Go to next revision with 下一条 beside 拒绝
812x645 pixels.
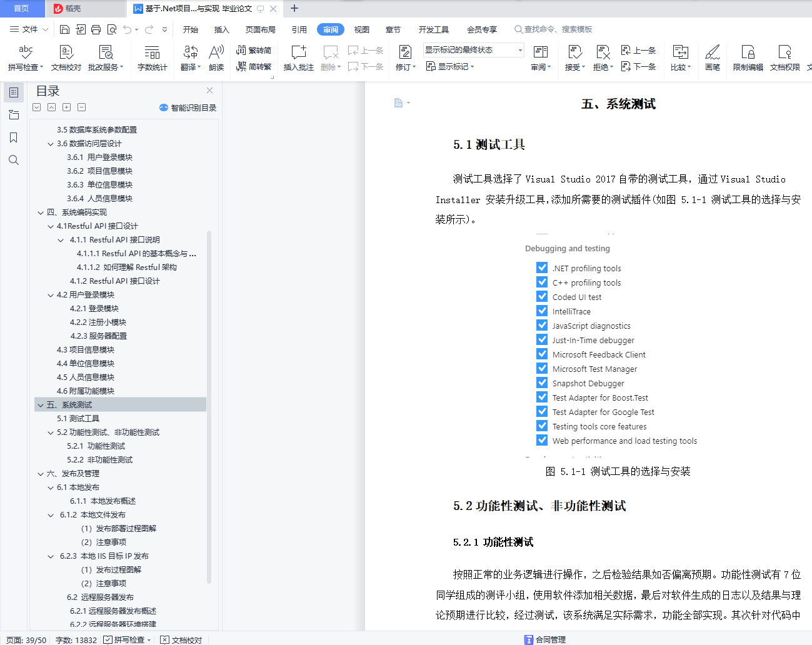638,66
